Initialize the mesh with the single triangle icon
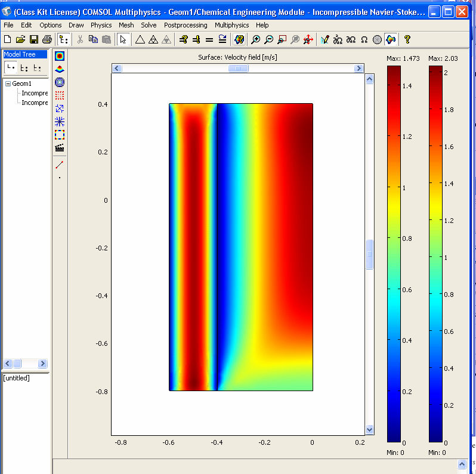Image resolution: width=476 pixels, height=474 pixels. pyautogui.click(x=140, y=39)
